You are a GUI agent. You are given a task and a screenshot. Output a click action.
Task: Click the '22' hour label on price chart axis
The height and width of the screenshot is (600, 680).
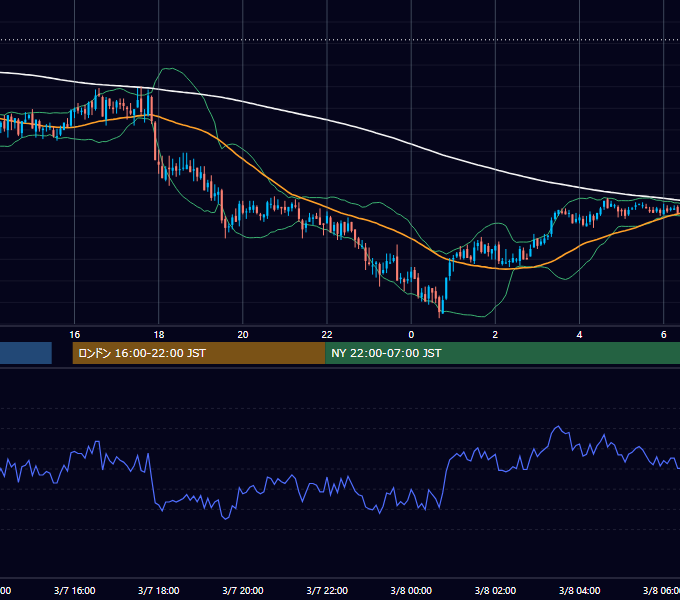(327, 334)
